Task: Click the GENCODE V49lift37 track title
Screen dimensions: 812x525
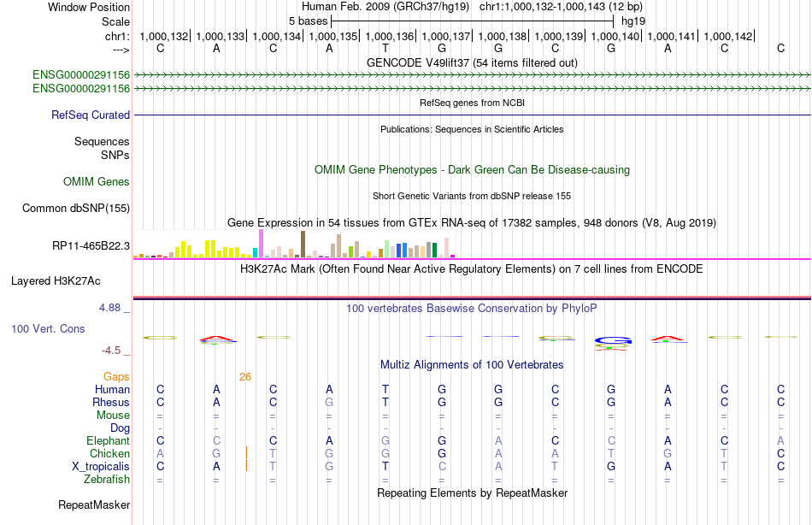Action: click(472, 62)
